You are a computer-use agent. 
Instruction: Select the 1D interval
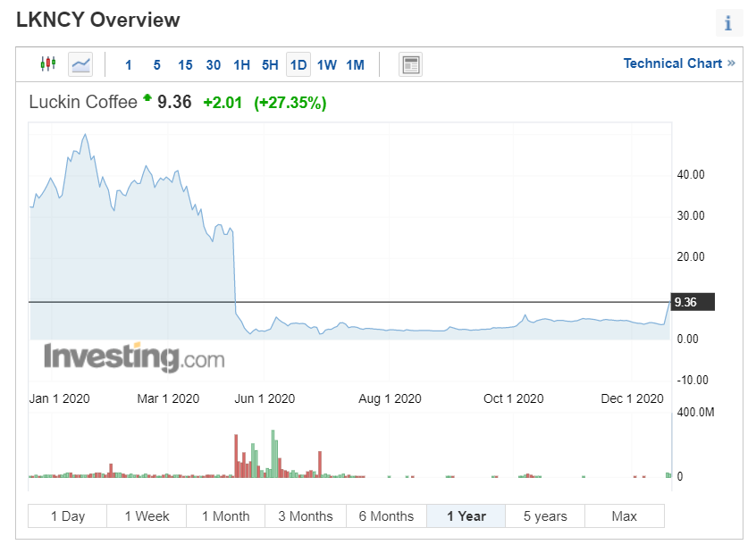coord(298,64)
